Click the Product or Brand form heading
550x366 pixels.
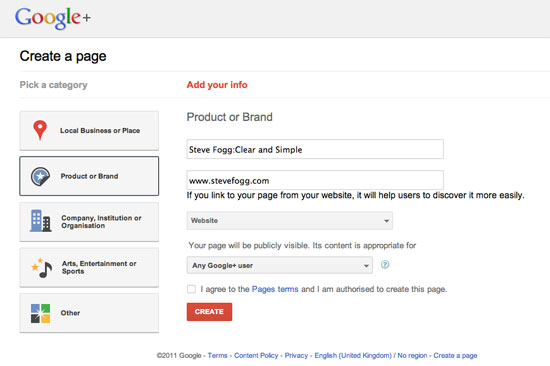(229, 117)
